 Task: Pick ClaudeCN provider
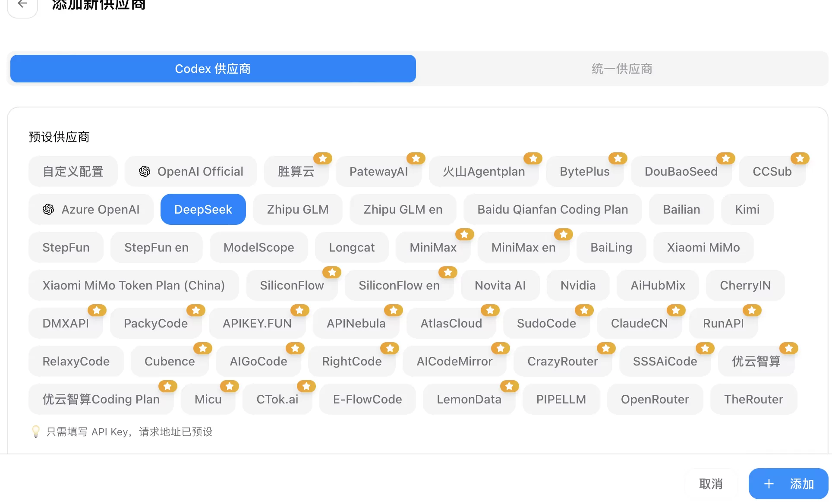click(640, 323)
